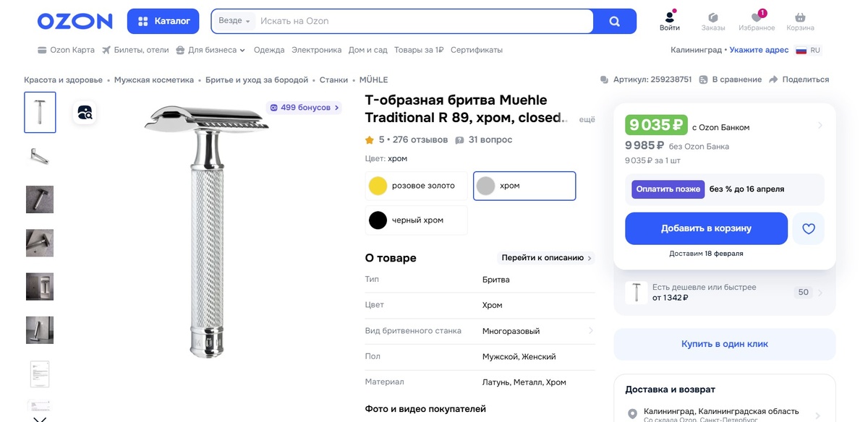Open the Избранное heart icon in header

coord(757,21)
